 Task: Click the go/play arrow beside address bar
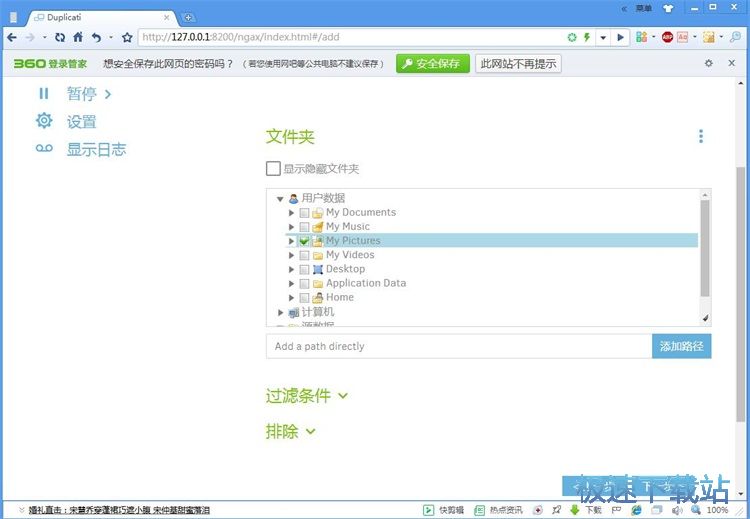[x=620, y=37]
